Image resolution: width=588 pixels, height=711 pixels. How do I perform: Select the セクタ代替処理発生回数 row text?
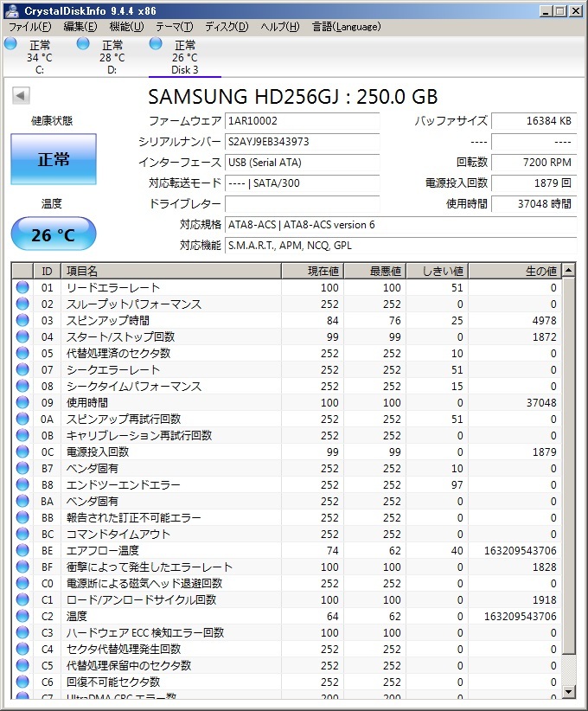[x=124, y=649]
